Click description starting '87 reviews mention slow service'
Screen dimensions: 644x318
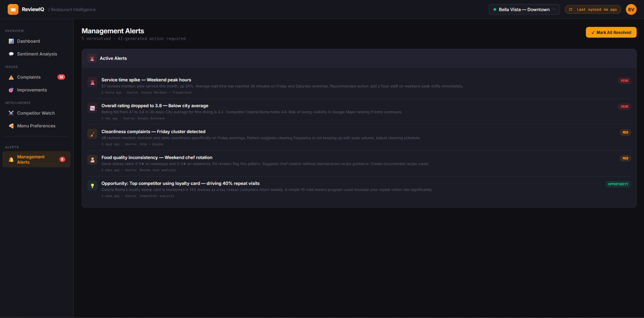pos(282,86)
